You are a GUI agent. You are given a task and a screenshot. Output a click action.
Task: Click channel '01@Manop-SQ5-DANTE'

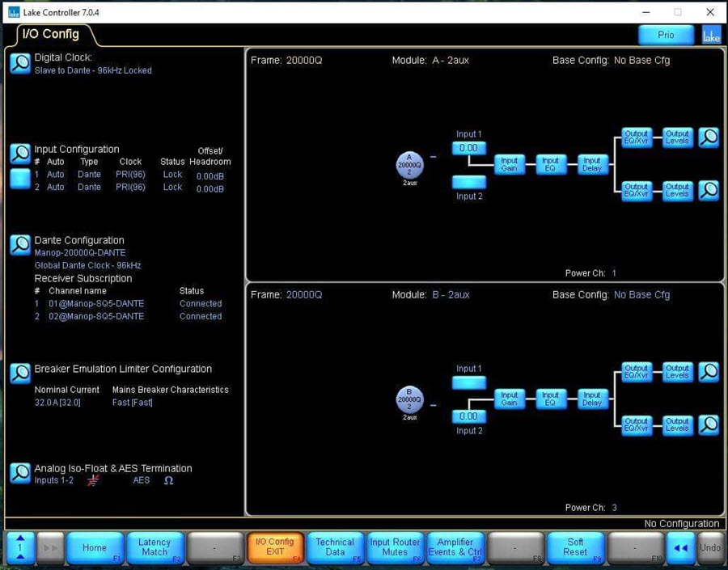pyautogui.click(x=96, y=303)
